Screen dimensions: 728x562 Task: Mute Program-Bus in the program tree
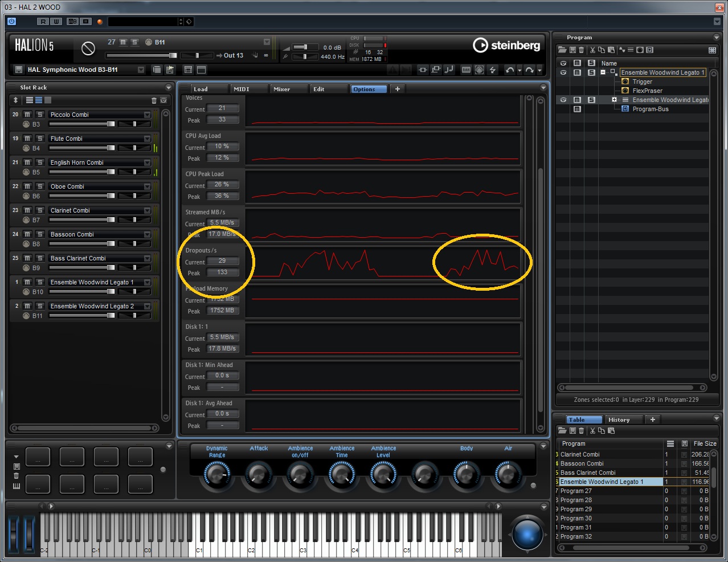[x=577, y=109]
